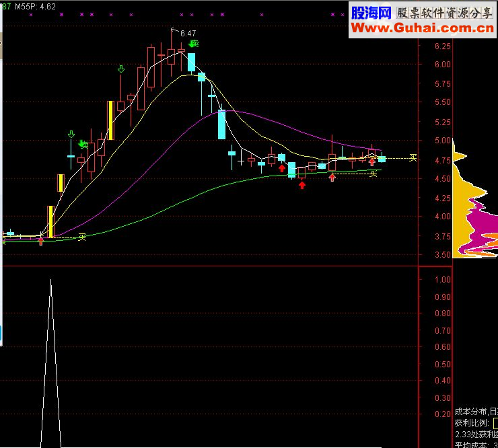Viewport: 498px width, 448px height.
Task: Click the 6.00 label on the price axis
Action: pos(442,65)
